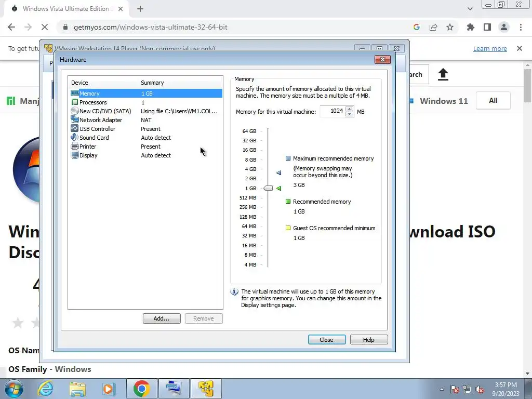
Task: Click the Remove button in Hardware dialog
Action: tap(204, 318)
